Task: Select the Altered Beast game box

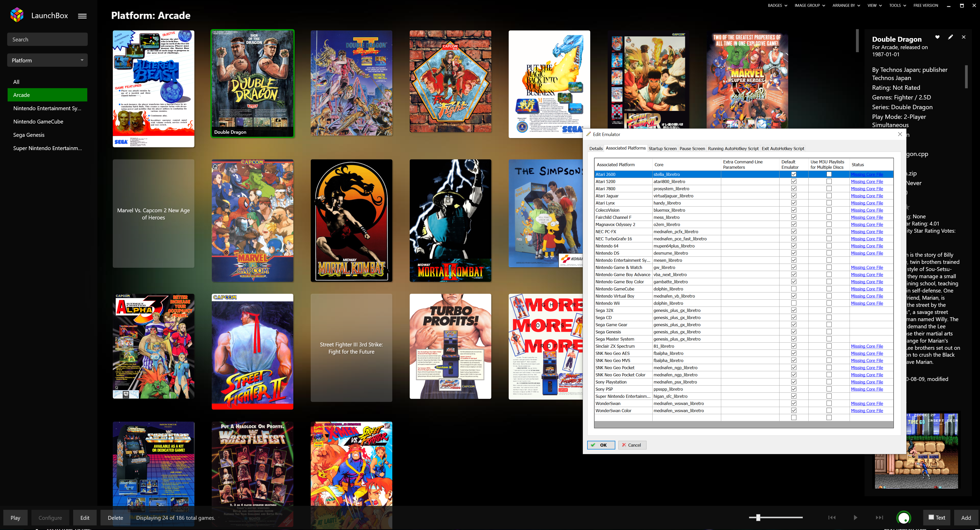Action: tap(153, 88)
